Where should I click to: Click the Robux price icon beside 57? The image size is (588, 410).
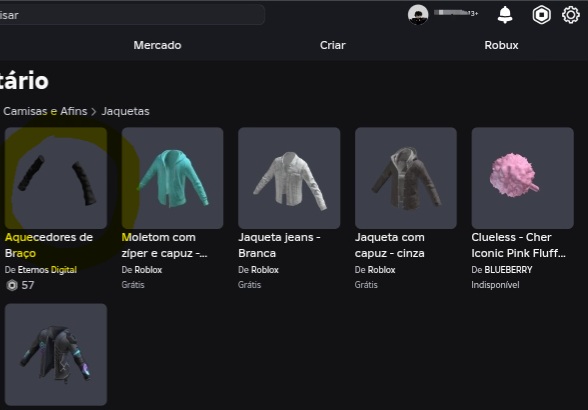pos(12,285)
